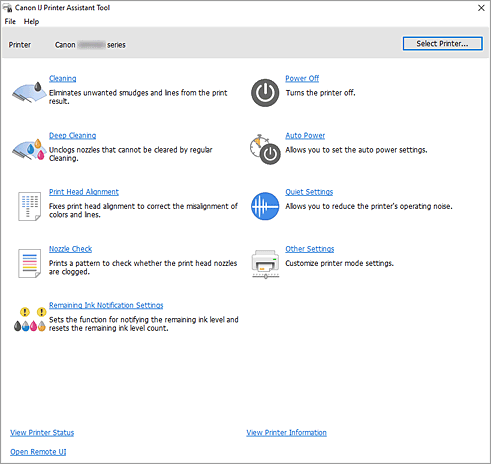The width and height of the screenshot is (491, 464).
Task: Click the Deep Cleaning colored drops icon
Action: 29,149
